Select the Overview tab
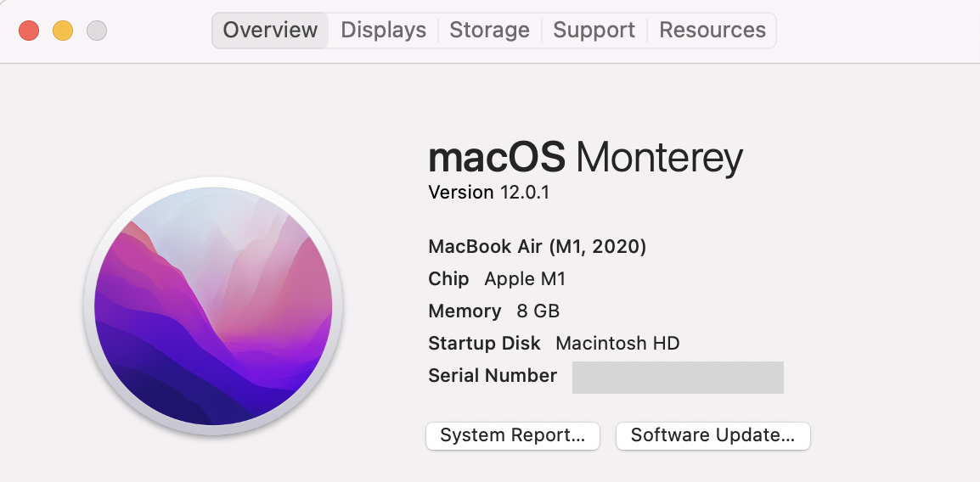This screenshot has width=980, height=482. (270, 30)
